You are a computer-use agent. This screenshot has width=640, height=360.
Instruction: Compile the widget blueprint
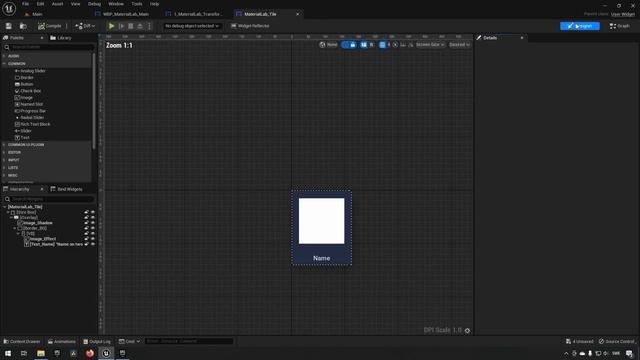(x=50, y=26)
